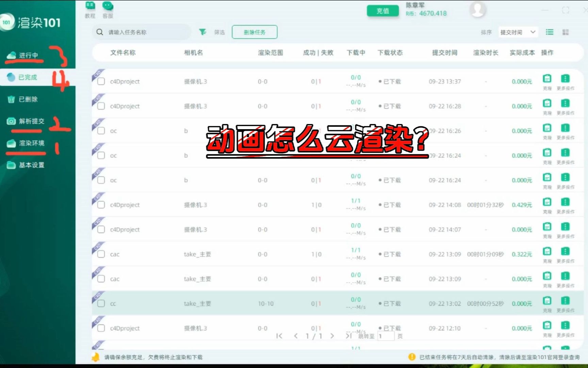Open the 提交时间 sort dropdown
The height and width of the screenshot is (368, 588).
(x=518, y=32)
